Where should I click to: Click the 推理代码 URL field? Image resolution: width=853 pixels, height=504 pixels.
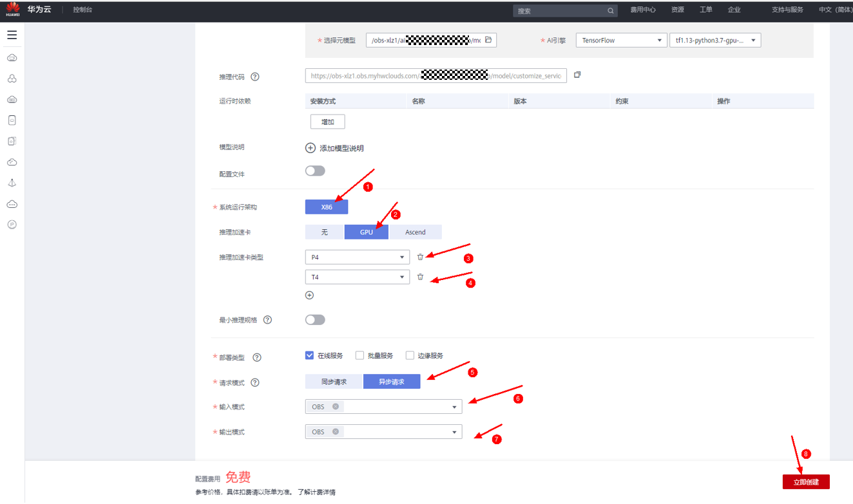(436, 75)
